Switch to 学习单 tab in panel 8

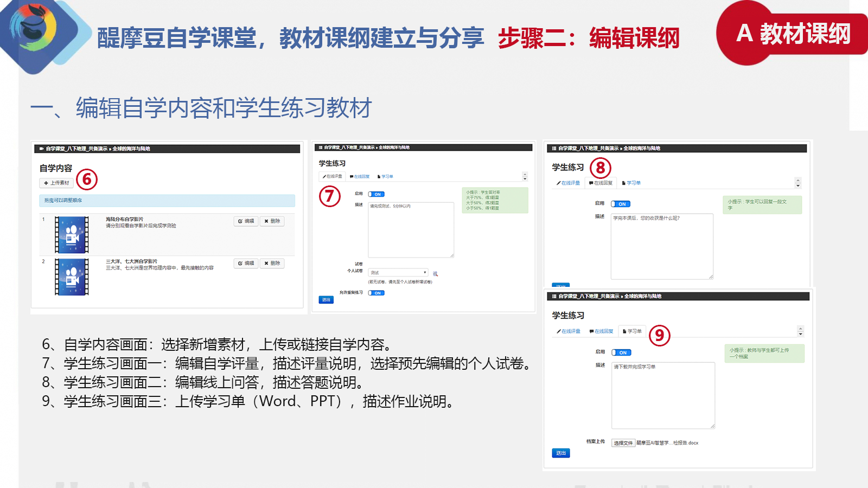tap(631, 183)
